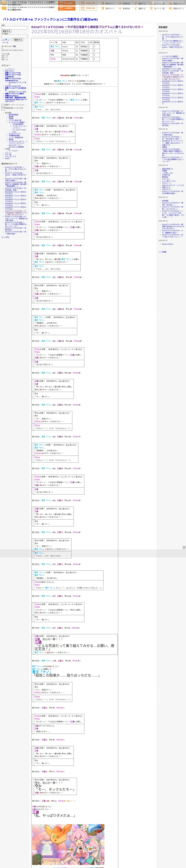Open D2ndテストXその3377 history entry

coord(173,204)
